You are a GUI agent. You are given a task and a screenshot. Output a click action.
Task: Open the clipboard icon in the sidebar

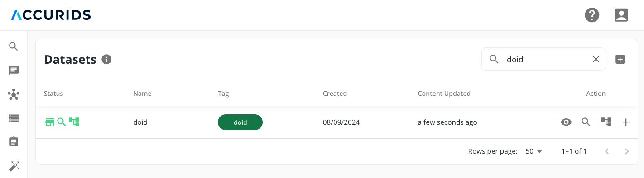tap(14, 142)
